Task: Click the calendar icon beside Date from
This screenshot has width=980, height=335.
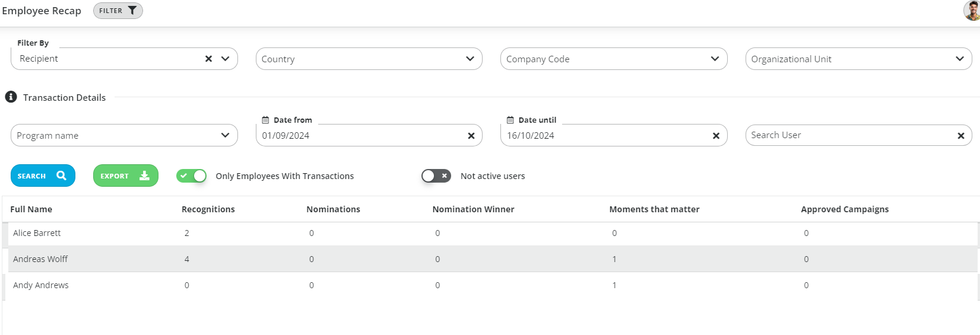Action: (x=265, y=120)
